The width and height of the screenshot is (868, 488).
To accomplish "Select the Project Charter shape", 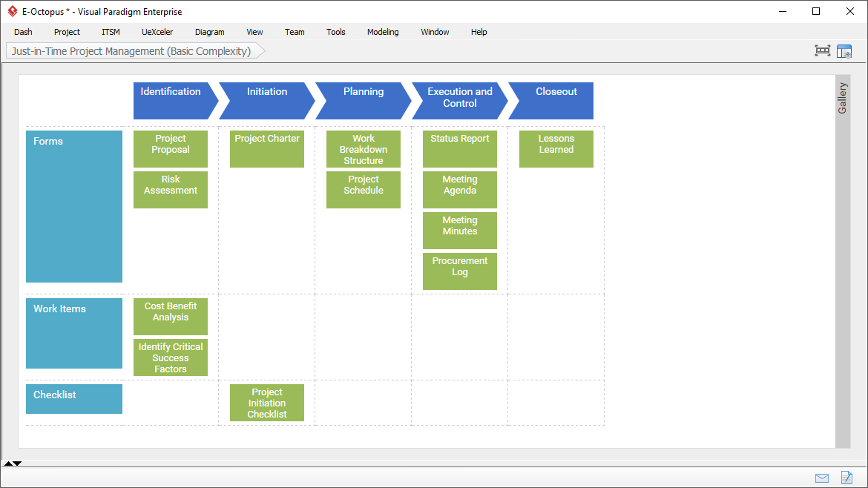I will pyautogui.click(x=266, y=148).
